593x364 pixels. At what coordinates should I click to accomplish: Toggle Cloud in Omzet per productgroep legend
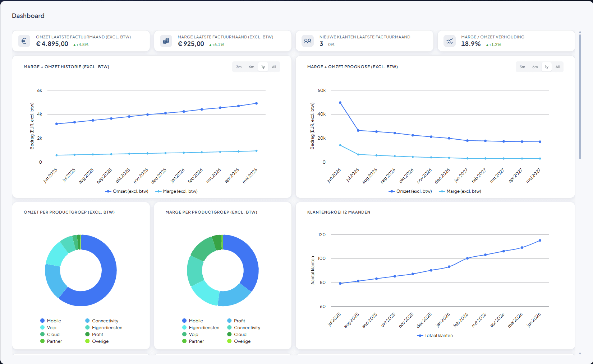tap(50, 335)
